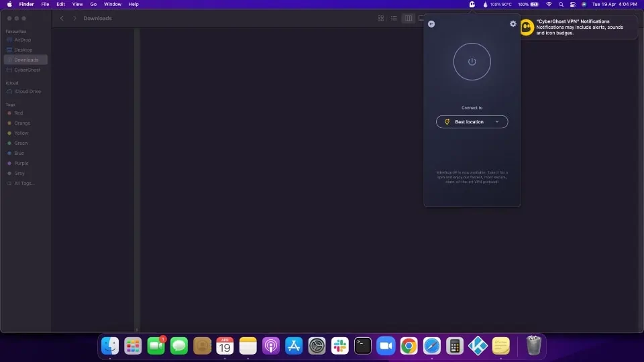Open the CyberGhost settings gear
Viewport: 644px width, 362px height.
point(513,24)
